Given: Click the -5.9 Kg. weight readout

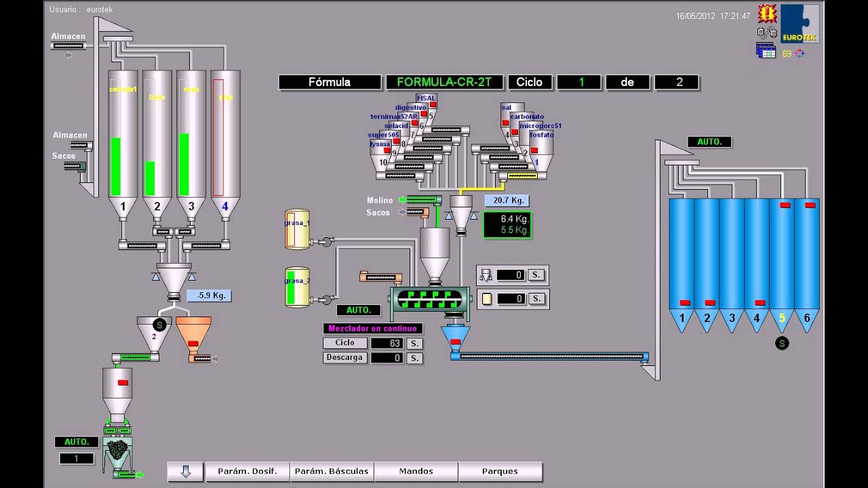Looking at the screenshot, I should (x=210, y=296).
